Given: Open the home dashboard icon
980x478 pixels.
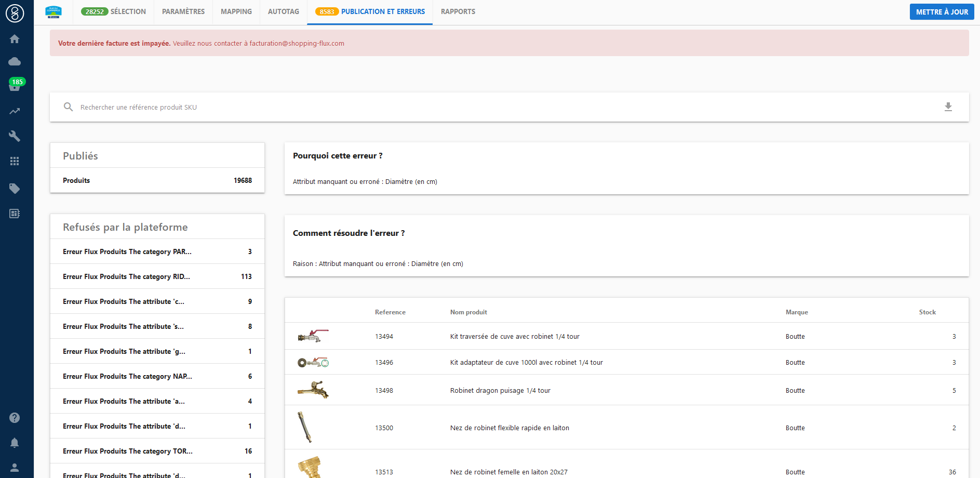Looking at the screenshot, I should tap(15, 39).
